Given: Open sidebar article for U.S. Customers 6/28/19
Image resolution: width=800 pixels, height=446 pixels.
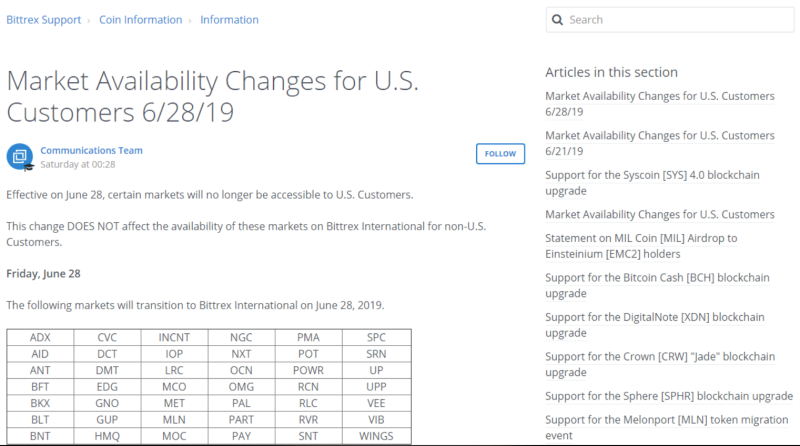Looking at the screenshot, I should (659, 104).
